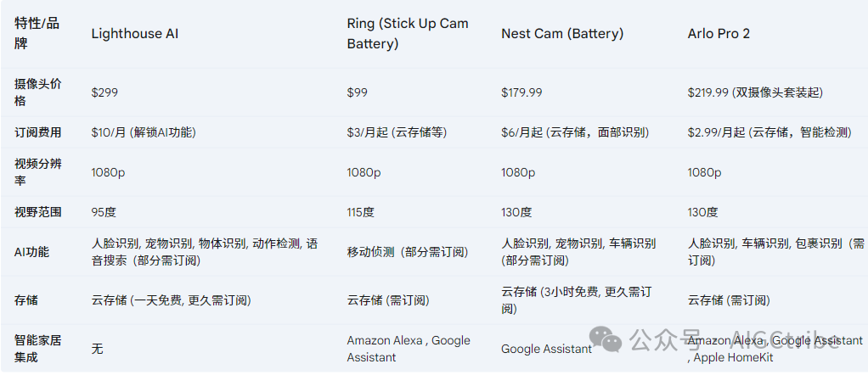Click the 视频分辨率 row label

[37, 172]
